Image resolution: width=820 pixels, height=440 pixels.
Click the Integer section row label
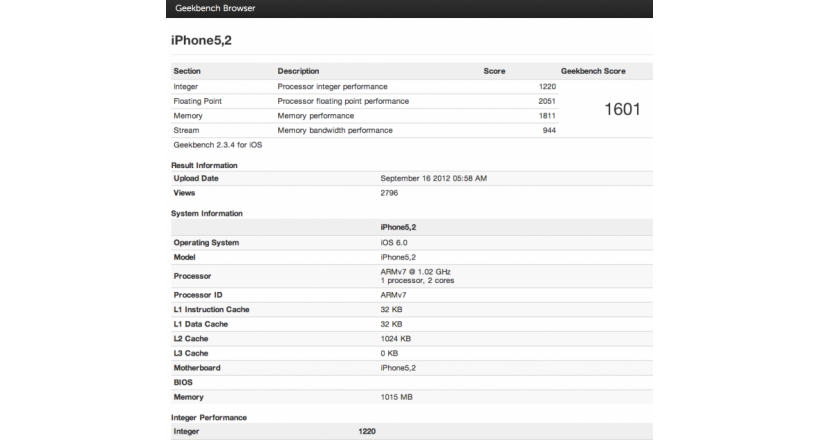click(x=186, y=87)
